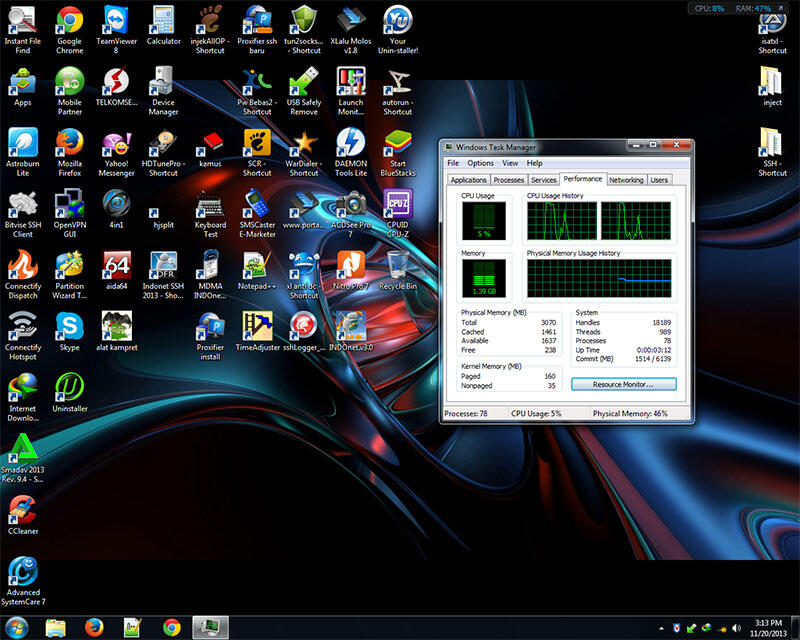The width and height of the screenshot is (800, 640).
Task: Open the Mobile Partner desktop icon
Action: 70,91
